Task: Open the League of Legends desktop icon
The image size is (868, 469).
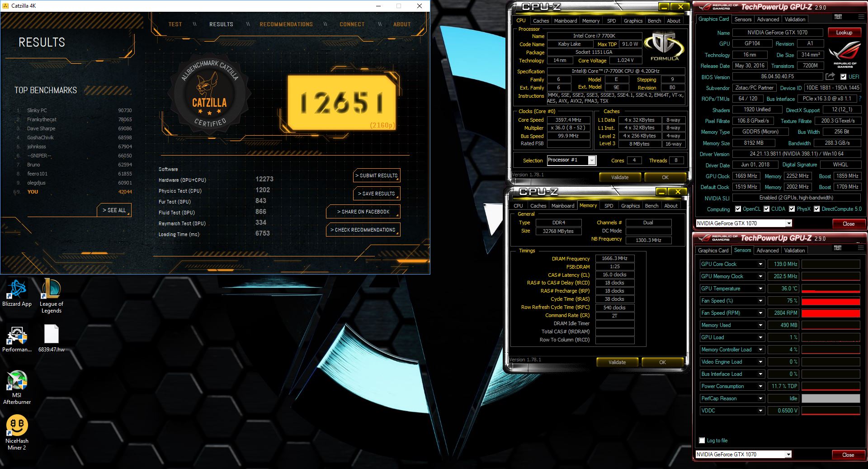Action: point(52,296)
